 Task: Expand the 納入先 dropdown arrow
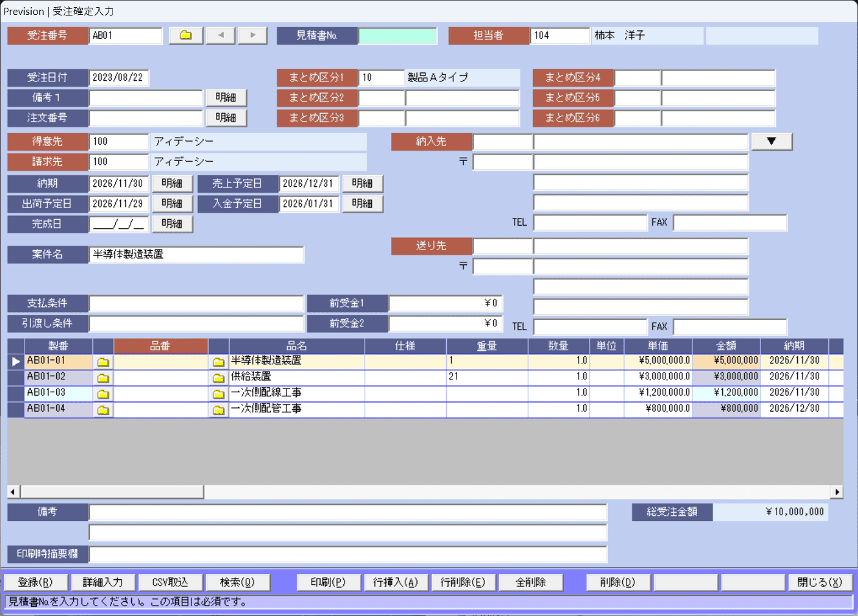[771, 142]
